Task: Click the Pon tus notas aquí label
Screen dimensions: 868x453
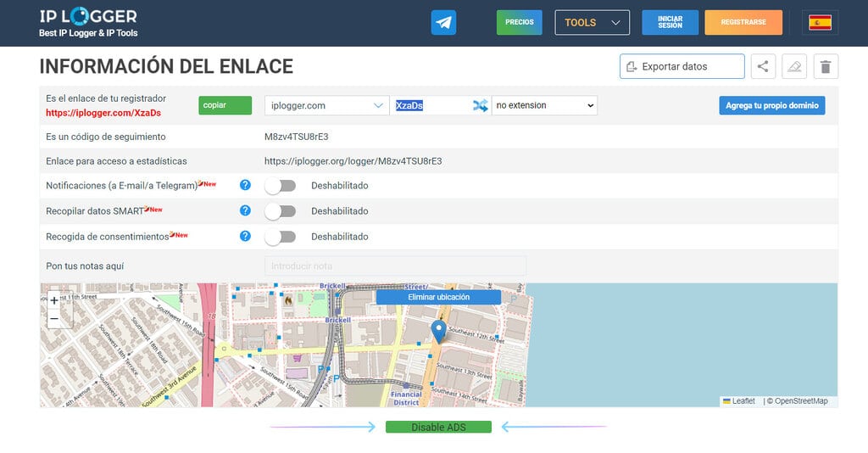Action: click(x=85, y=266)
